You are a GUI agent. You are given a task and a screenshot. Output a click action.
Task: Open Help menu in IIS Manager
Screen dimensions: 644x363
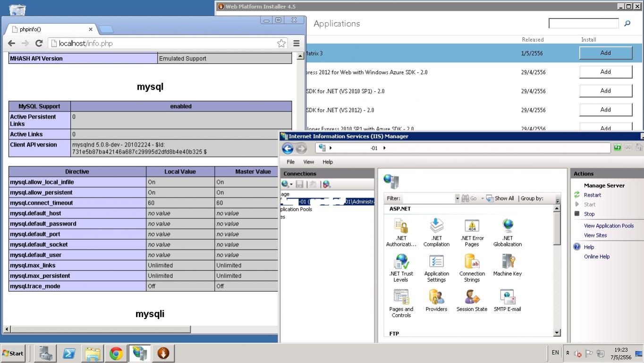click(328, 162)
